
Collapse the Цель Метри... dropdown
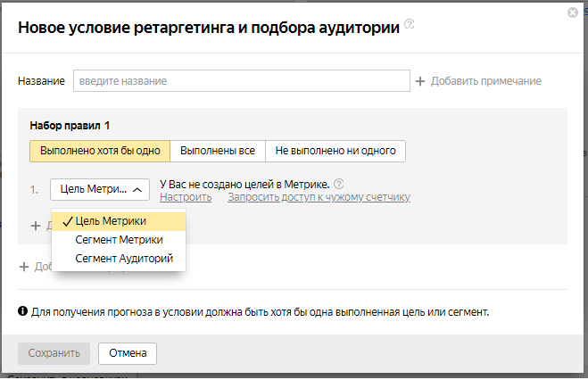pyautogui.click(x=100, y=190)
